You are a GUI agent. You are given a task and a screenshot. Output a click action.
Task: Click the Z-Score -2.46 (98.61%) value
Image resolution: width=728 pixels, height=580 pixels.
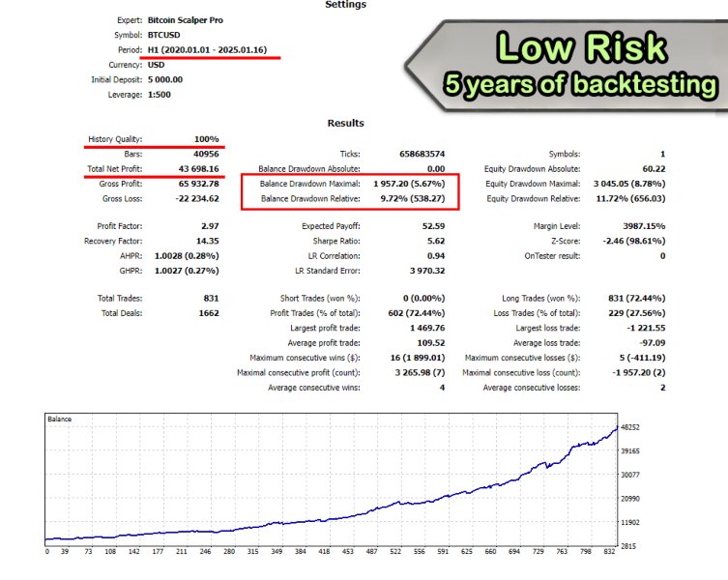point(634,241)
